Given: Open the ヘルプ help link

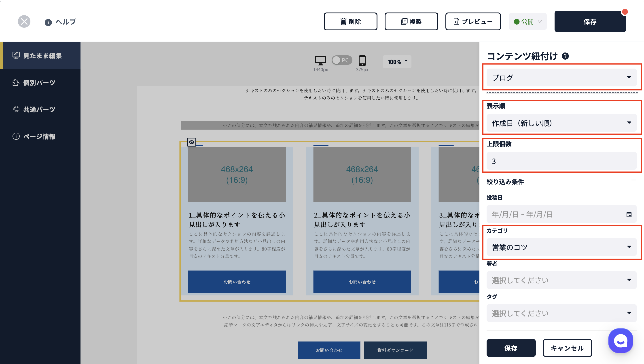Looking at the screenshot, I should (x=60, y=22).
